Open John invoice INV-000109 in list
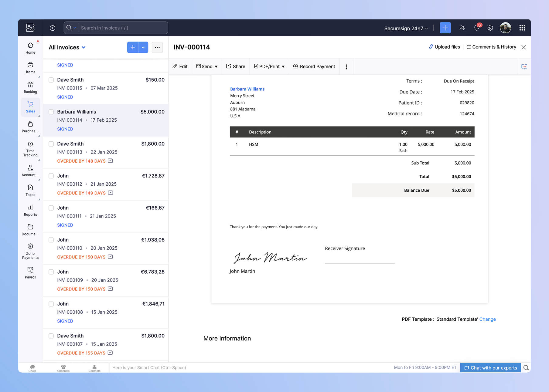The height and width of the screenshot is (392, 549). coord(106,280)
